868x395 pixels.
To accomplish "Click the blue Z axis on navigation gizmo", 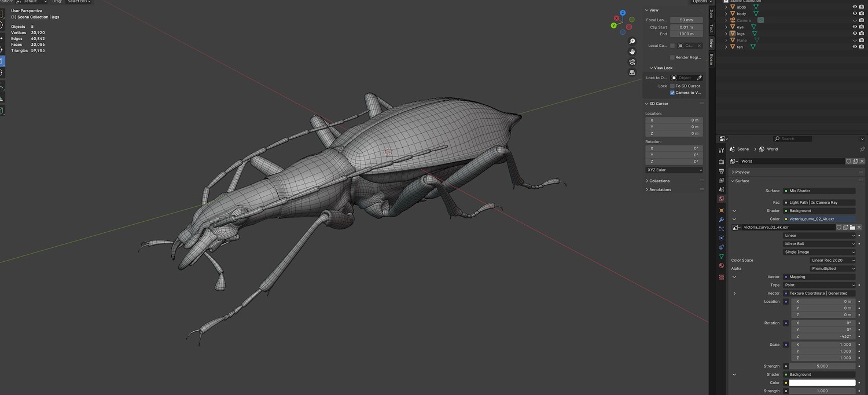I will coord(623,13).
